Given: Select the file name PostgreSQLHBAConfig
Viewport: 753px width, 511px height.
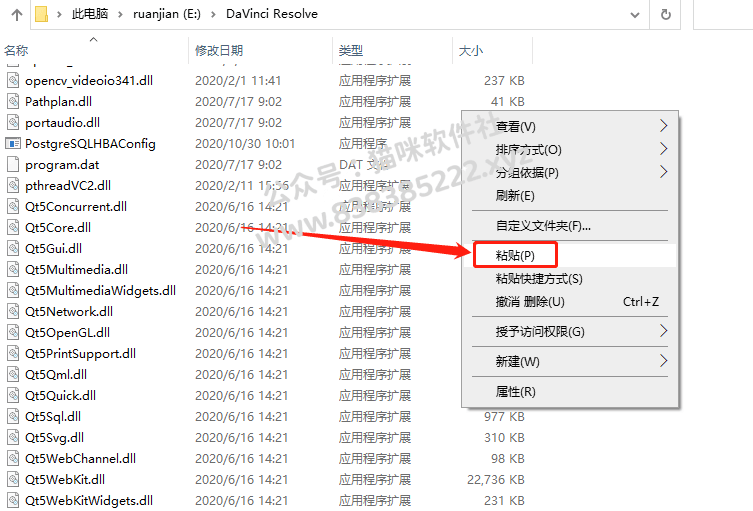Looking at the screenshot, I should 90,144.
